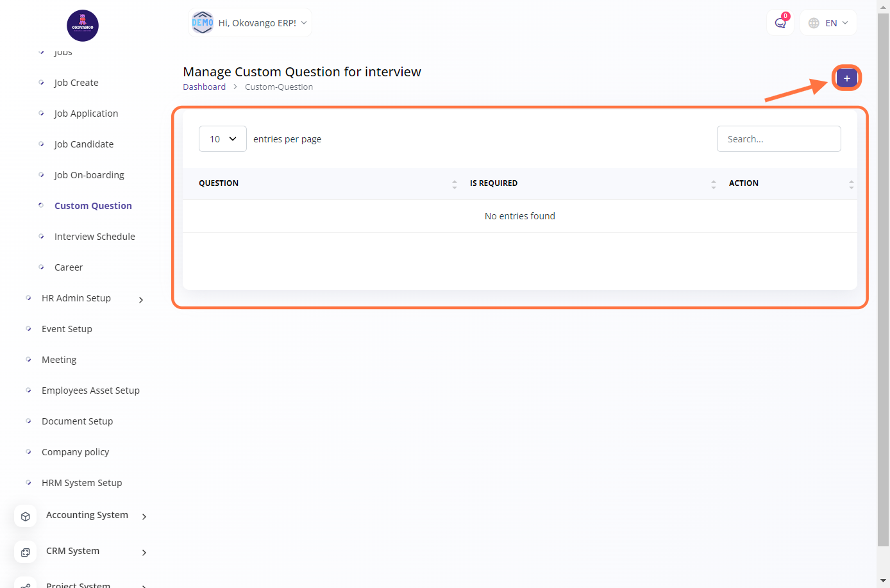Go to Job Application menu item

[x=86, y=113]
